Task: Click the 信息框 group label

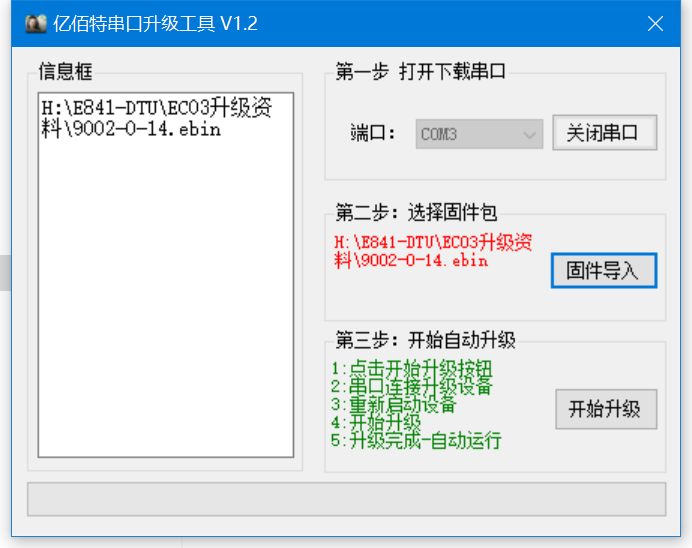Action: (x=66, y=71)
